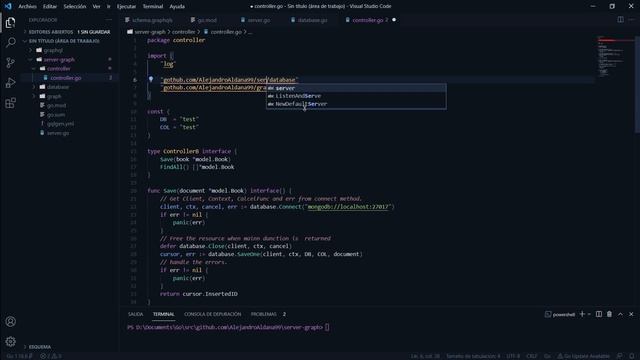
Task: Open go.sum in the file tree
Action: click(56, 115)
